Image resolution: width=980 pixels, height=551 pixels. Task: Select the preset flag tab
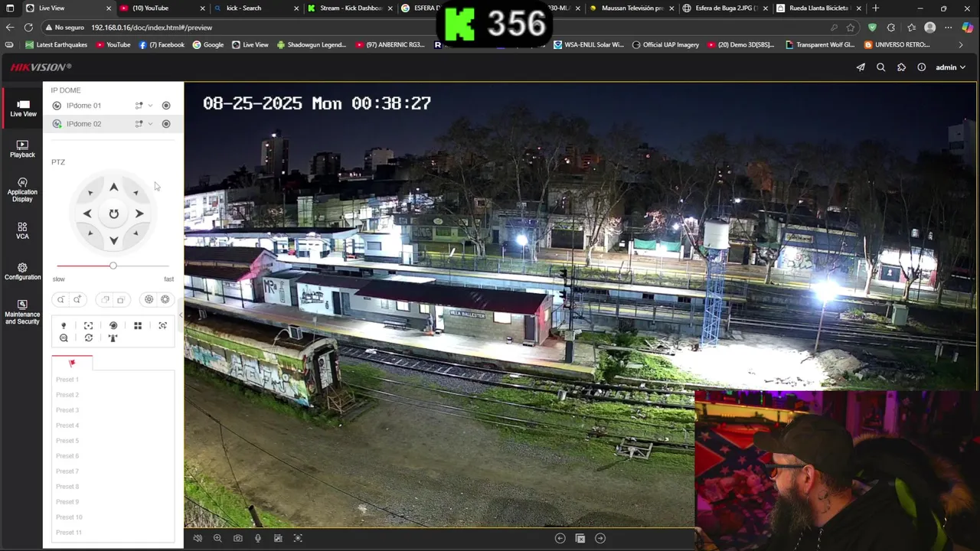coord(72,363)
